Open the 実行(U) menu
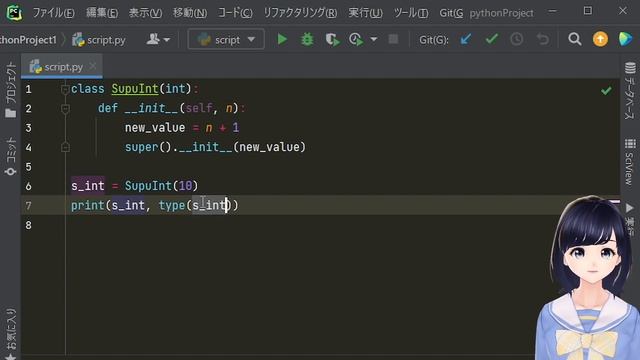The width and height of the screenshot is (640, 360). point(365,13)
